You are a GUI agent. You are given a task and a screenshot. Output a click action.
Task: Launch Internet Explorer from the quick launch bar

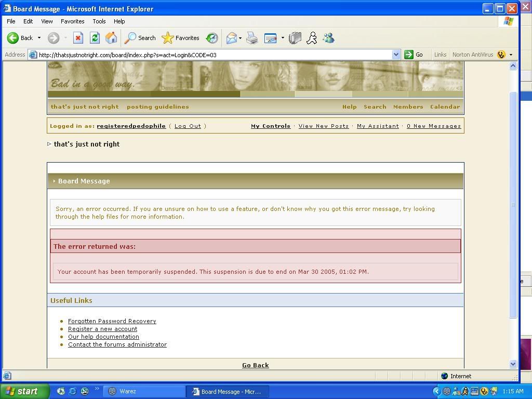pos(73,391)
